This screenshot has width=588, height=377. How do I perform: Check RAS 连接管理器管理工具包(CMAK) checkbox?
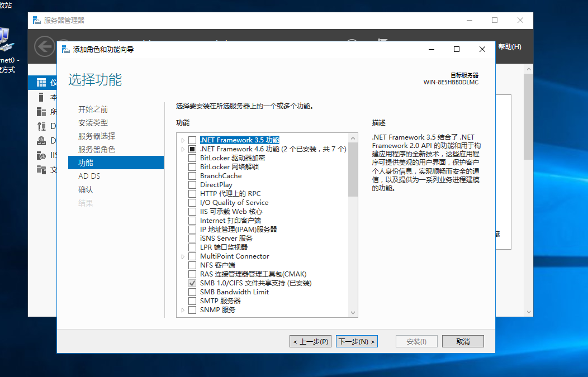click(x=192, y=274)
